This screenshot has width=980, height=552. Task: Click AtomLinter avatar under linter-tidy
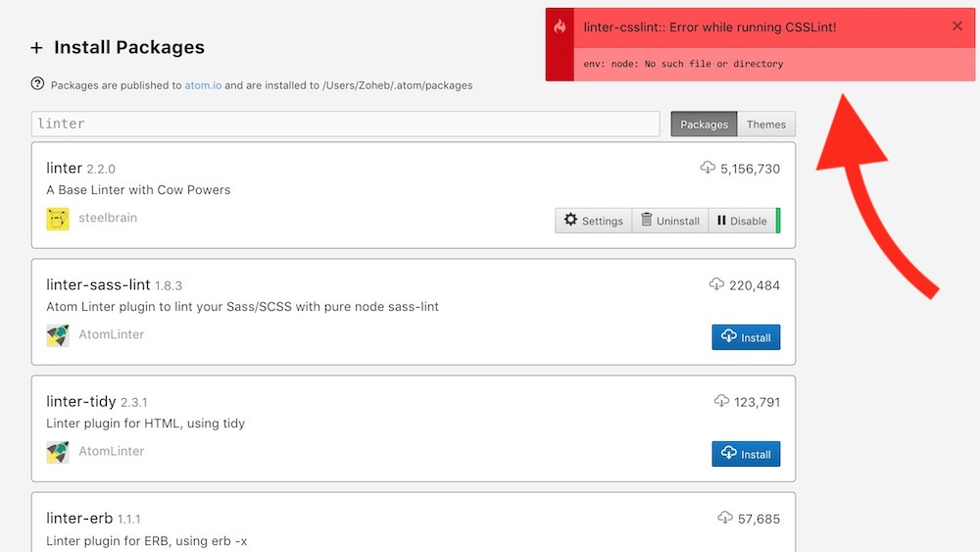[58, 452]
